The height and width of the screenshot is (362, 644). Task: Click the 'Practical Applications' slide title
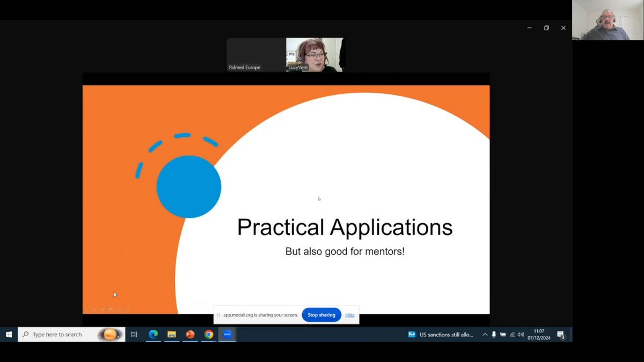pyautogui.click(x=345, y=227)
